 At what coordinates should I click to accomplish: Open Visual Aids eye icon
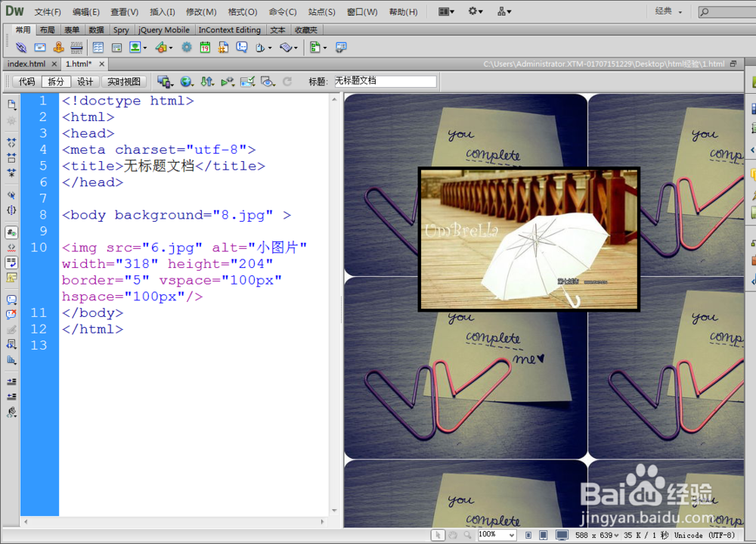click(x=267, y=82)
